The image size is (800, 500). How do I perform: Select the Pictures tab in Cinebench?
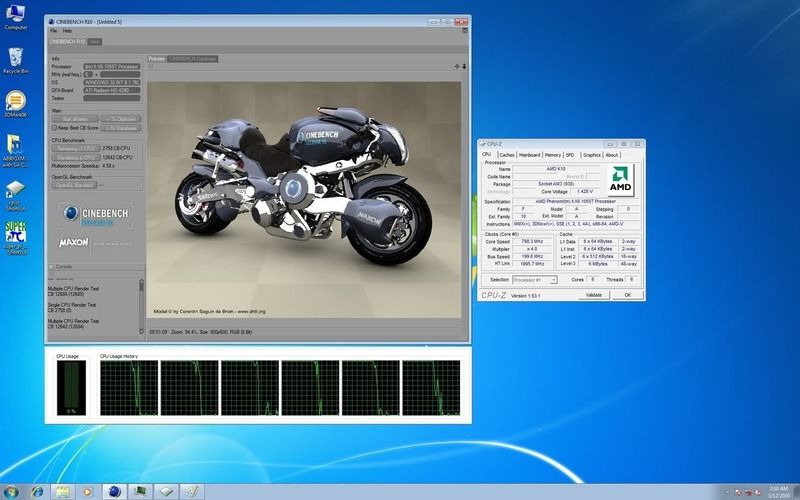(157, 59)
